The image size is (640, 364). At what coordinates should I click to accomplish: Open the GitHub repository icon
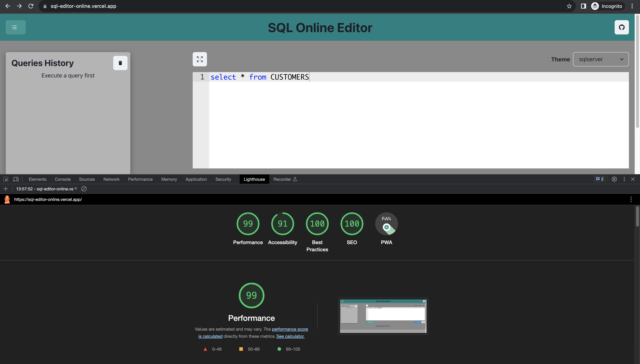[621, 27]
